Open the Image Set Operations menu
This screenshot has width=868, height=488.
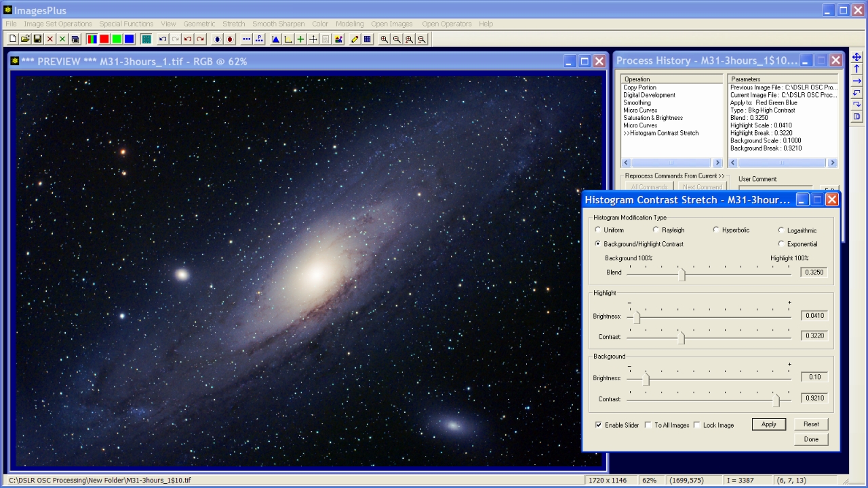pos(58,24)
